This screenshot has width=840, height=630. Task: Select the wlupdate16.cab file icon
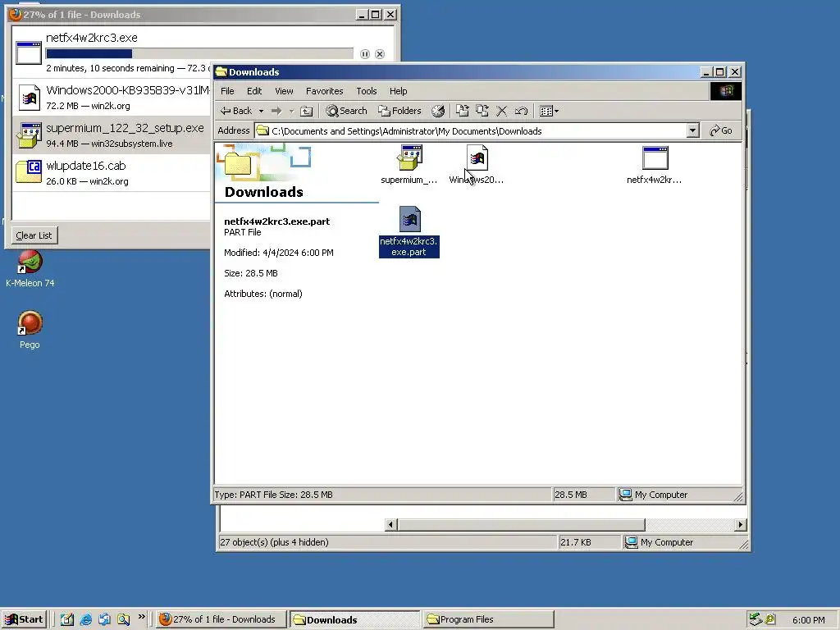[29, 172]
